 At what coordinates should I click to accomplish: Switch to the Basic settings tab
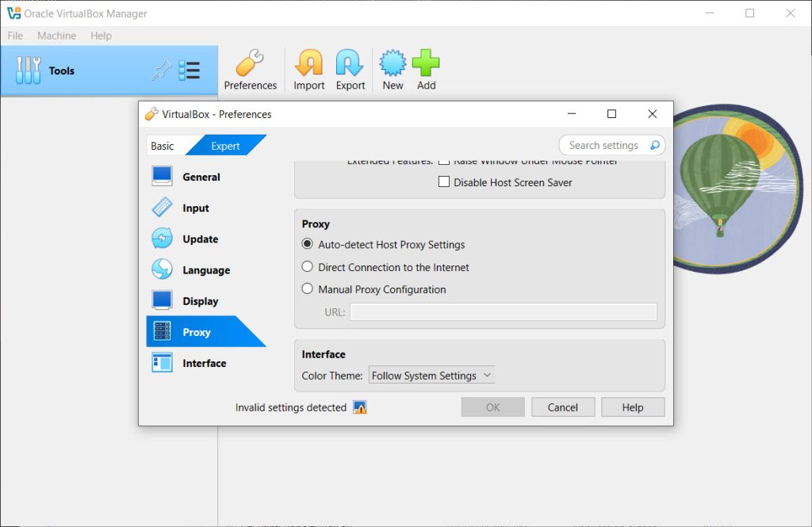(x=163, y=146)
